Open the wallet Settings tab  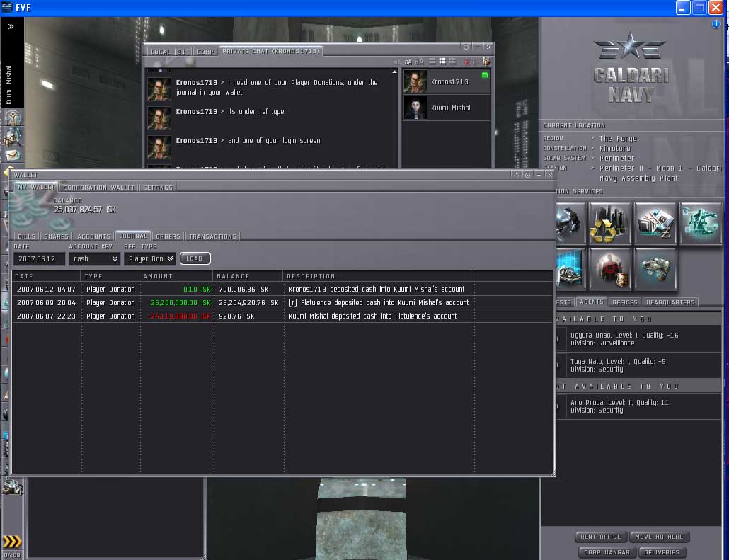pyautogui.click(x=158, y=188)
